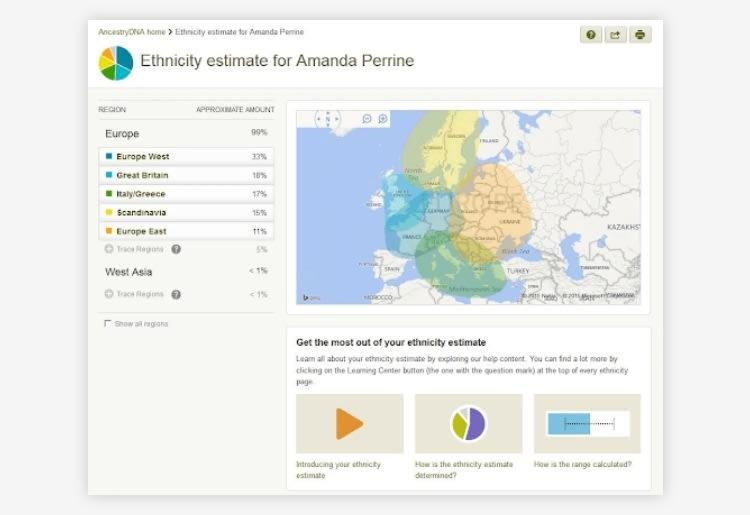750x515 pixels.
Task: Open the ethnicity estimate determined pie thumbnail
Action: 468,424
